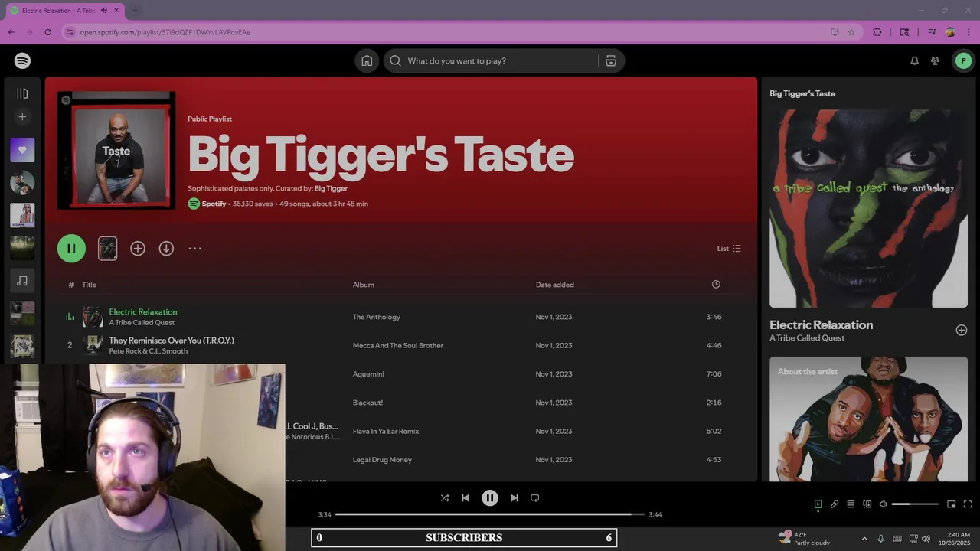Reload the browser page
Screen dimensions: 980x551
pos(47,32)
